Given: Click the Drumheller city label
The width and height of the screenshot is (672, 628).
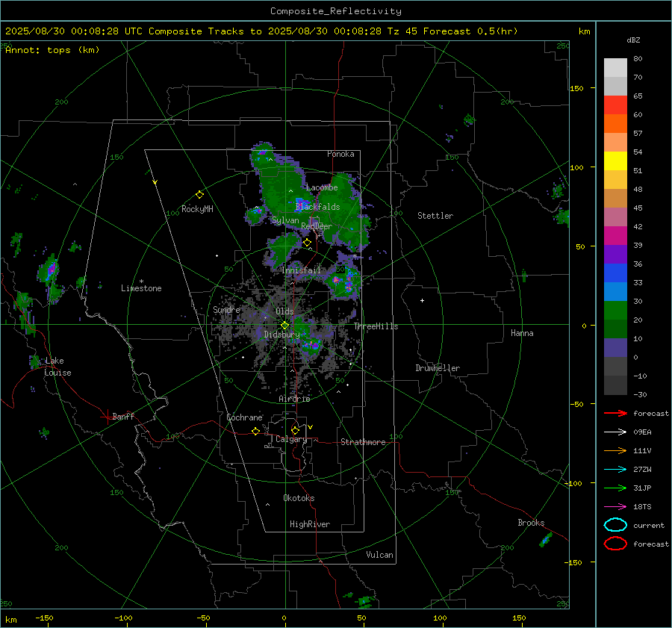Looking at the screenshot, I should coord(438,368).
